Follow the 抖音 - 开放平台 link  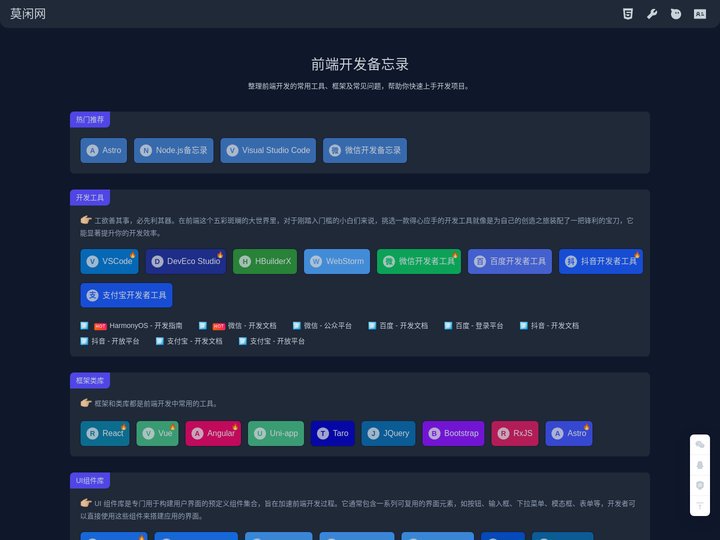(110, 341)
